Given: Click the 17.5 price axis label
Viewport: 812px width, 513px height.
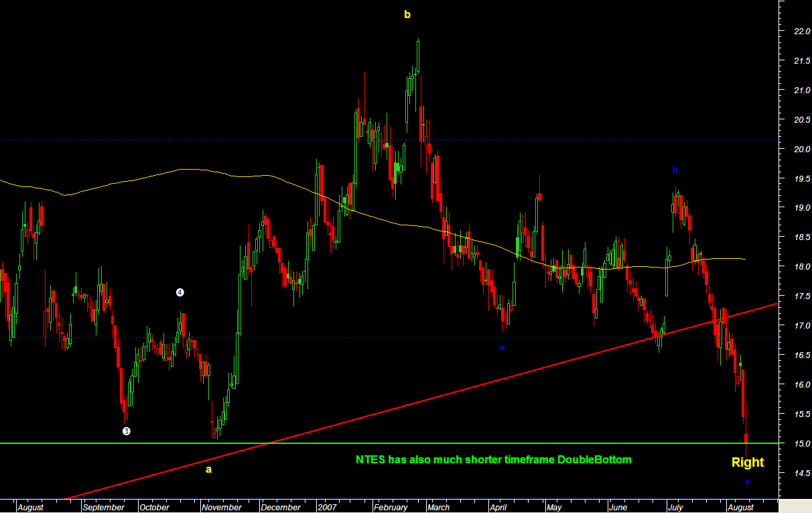Looking at the screenshot, I should pyautogui.click(x=803, y=296).
